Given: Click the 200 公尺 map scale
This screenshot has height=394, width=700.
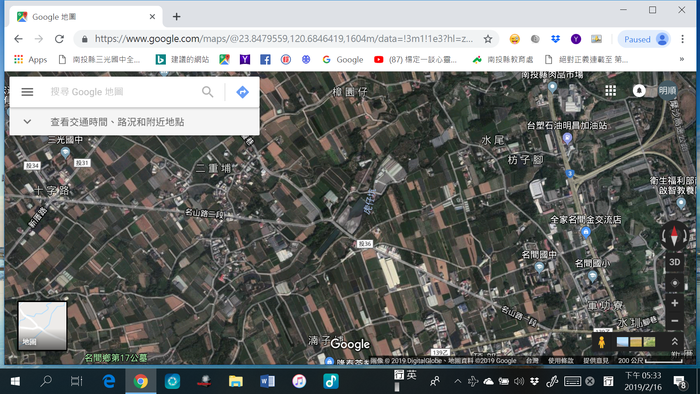Looking at the screenshot, I should [x=650, y=361].
